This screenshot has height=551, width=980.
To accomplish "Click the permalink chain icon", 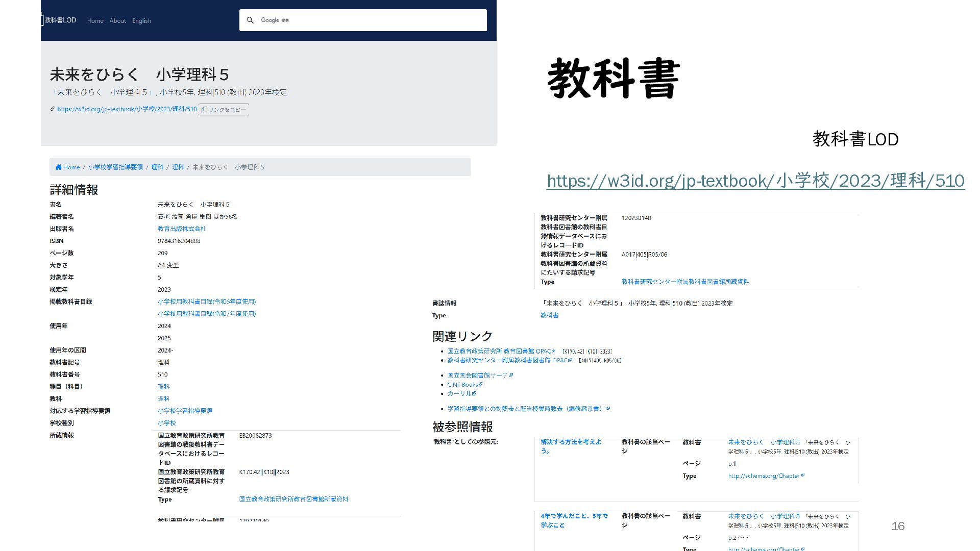I will [x=53, y=109].
